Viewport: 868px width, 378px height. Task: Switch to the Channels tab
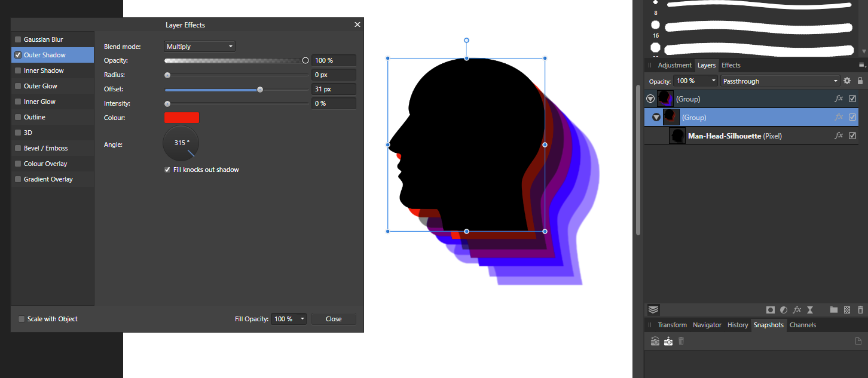tap(803, 325)
